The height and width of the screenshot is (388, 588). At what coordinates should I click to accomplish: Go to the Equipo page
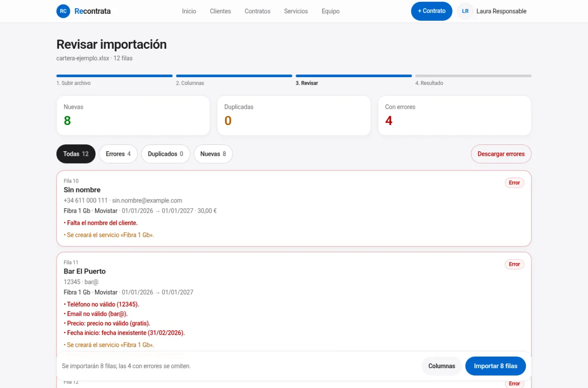pyautogui.click(x=331, y=11)
